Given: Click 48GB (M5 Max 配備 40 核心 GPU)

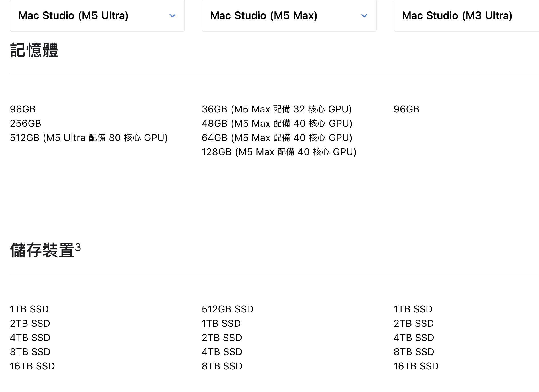Looking at the screenshot, I should (x=277, y=123).
